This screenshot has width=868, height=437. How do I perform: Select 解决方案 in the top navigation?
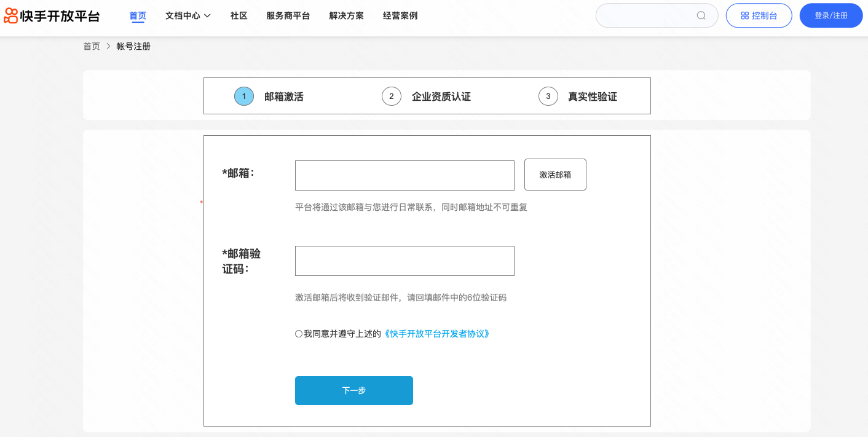tap(346, 15)
